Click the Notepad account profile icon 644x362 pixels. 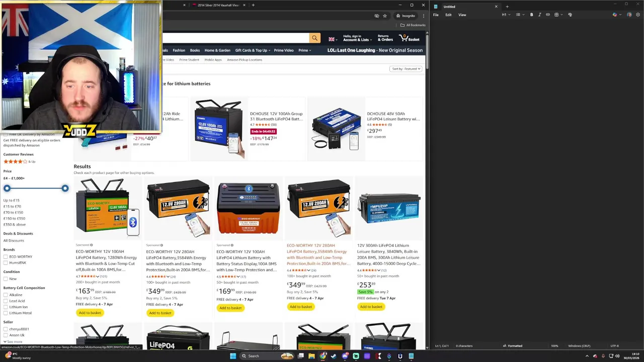629,15
